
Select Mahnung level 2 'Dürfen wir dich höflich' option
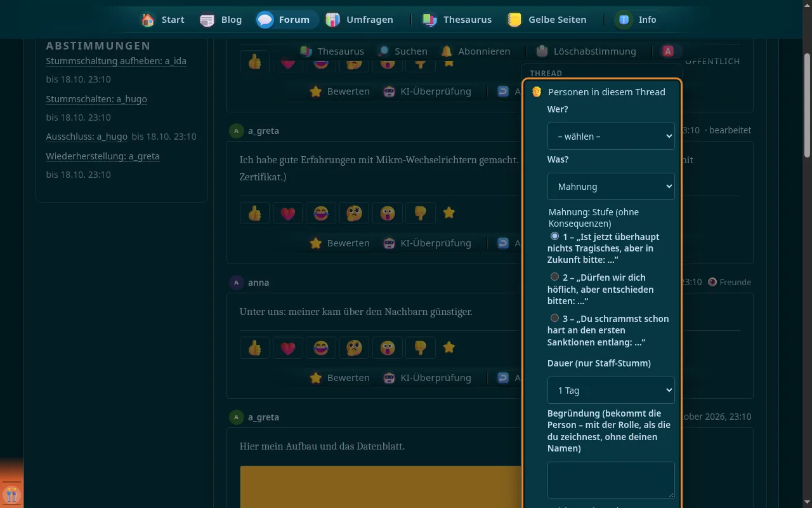coord(555,277)
